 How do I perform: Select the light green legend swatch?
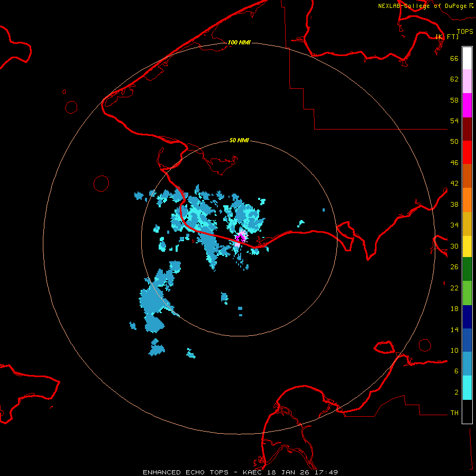467,293
